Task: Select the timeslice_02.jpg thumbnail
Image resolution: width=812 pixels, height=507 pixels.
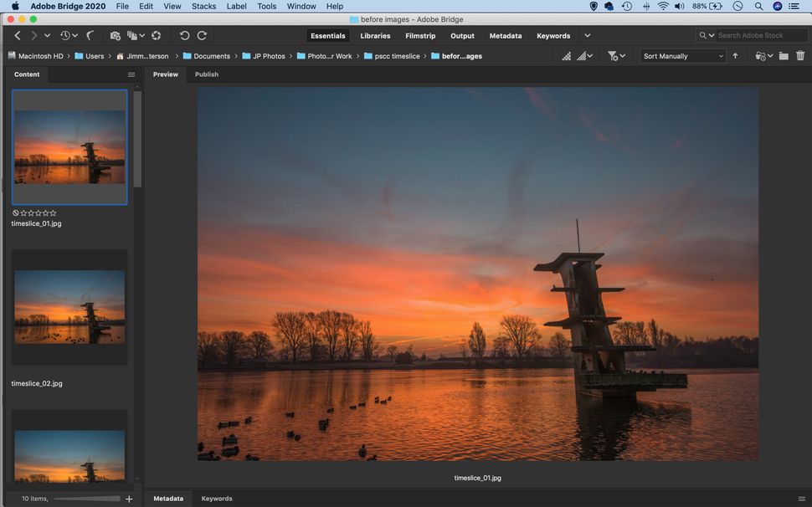Action: pyautogui.click(x=69, y=307)
